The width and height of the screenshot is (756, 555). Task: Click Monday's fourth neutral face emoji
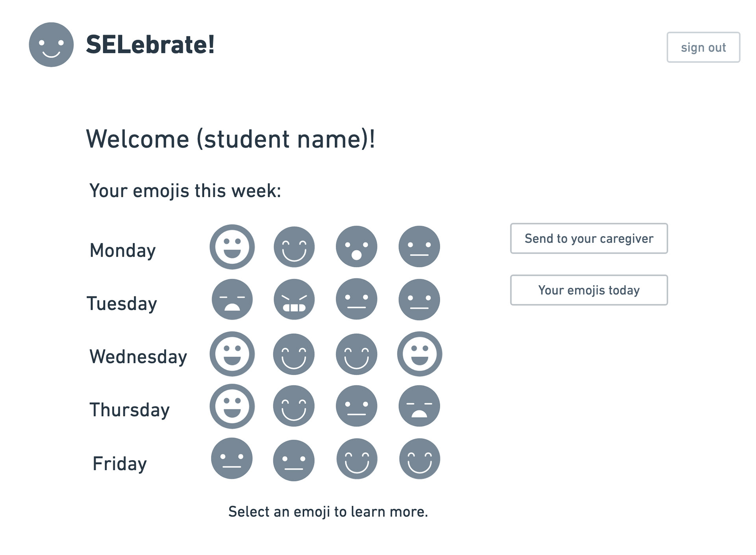tap(419, 247)
